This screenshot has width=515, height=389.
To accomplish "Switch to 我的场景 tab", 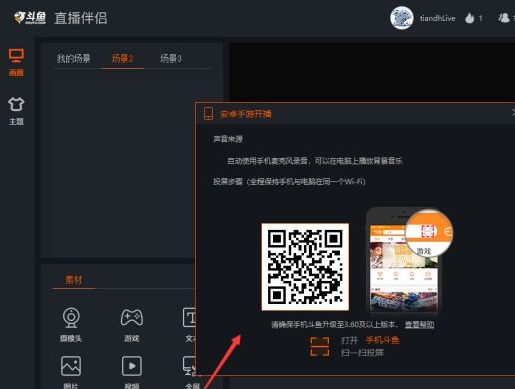I will pos(74,59).
